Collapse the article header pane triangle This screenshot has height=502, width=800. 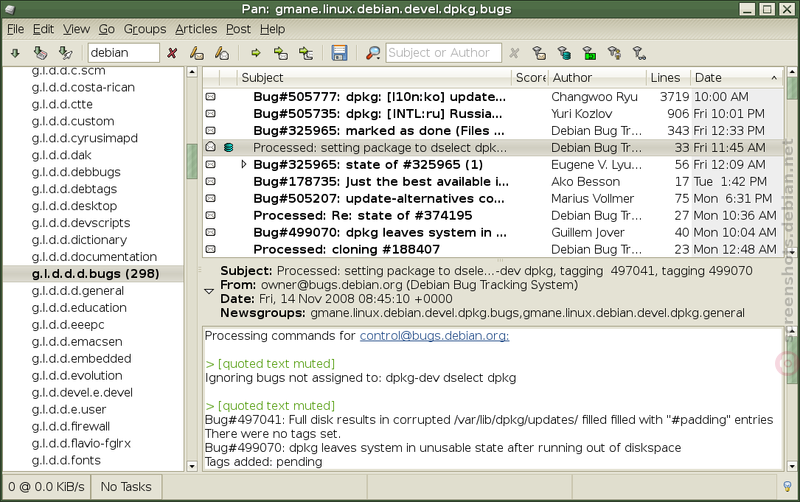[x=209, y=291]
